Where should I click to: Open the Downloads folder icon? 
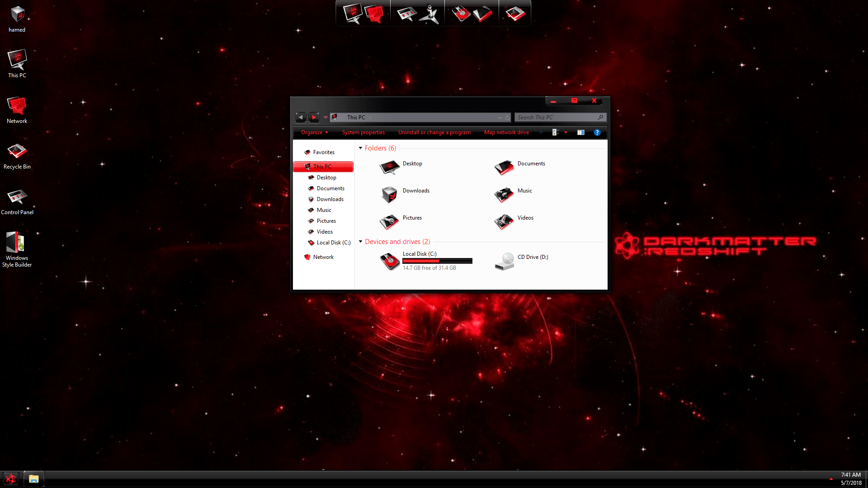pos(389,195)
